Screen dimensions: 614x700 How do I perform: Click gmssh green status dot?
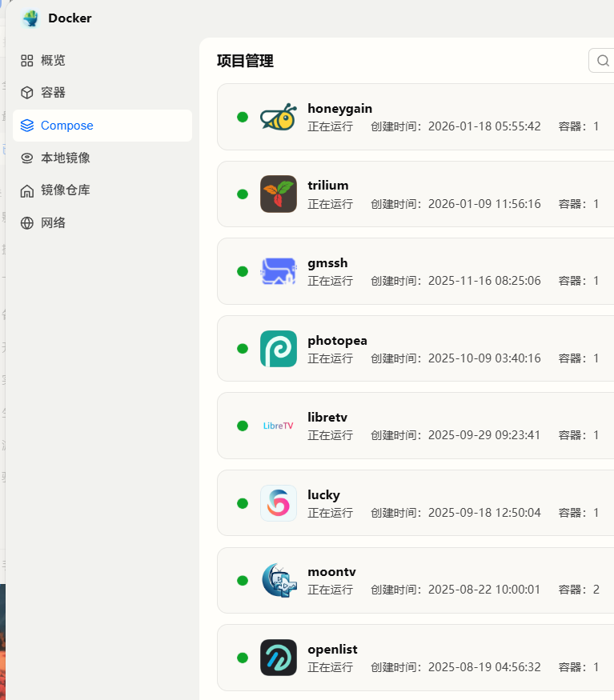click(243, 271)
